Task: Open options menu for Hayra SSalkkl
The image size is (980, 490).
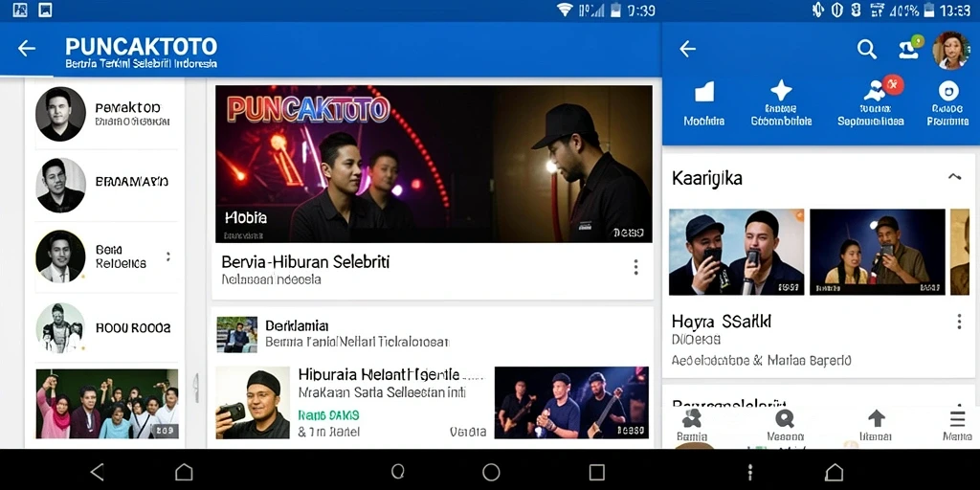Action: [x=959, y=322]
